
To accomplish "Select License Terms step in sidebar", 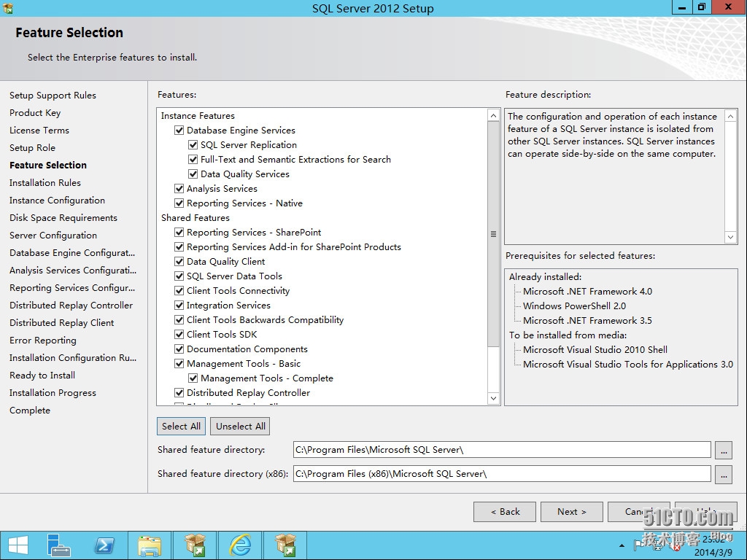I will coord(39,131).
